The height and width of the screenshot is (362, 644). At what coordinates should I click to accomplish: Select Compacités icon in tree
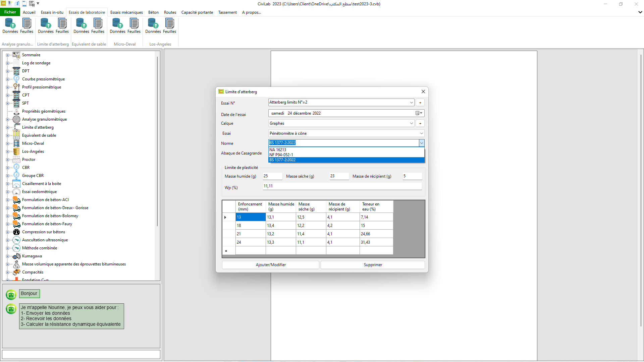pos(16,272)
